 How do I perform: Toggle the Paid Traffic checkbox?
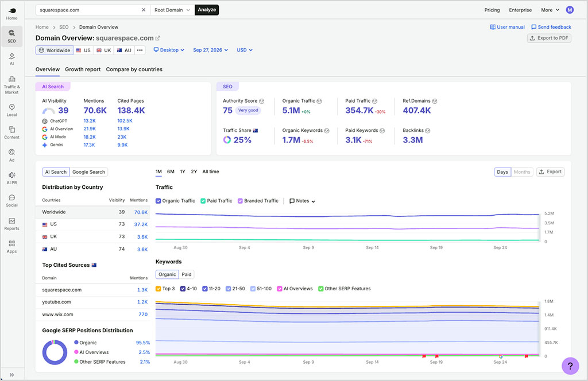[203, 201]
